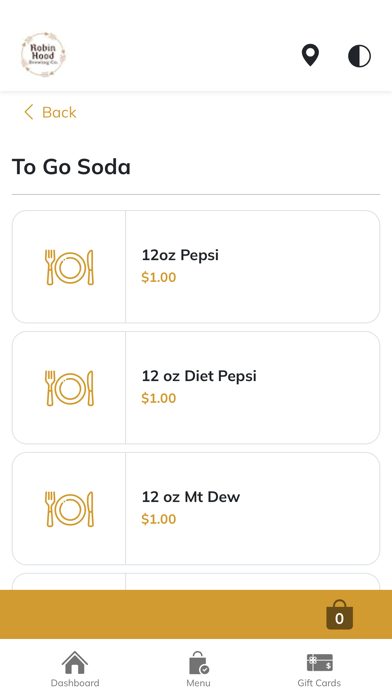Switch to the Menu tab

point(198,669)
